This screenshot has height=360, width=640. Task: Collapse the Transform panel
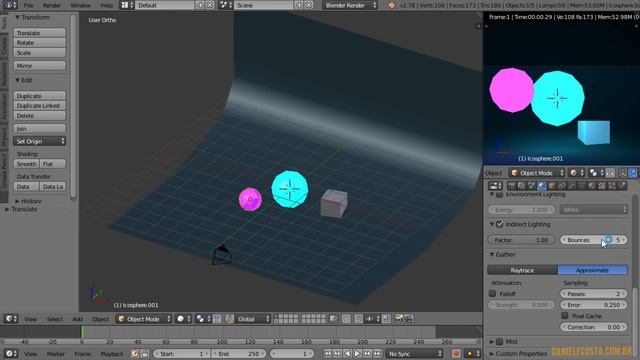coord(32,17)
